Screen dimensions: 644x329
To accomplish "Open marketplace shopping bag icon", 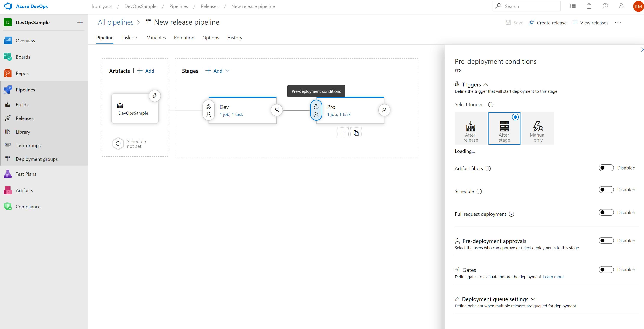I will 589,6.
